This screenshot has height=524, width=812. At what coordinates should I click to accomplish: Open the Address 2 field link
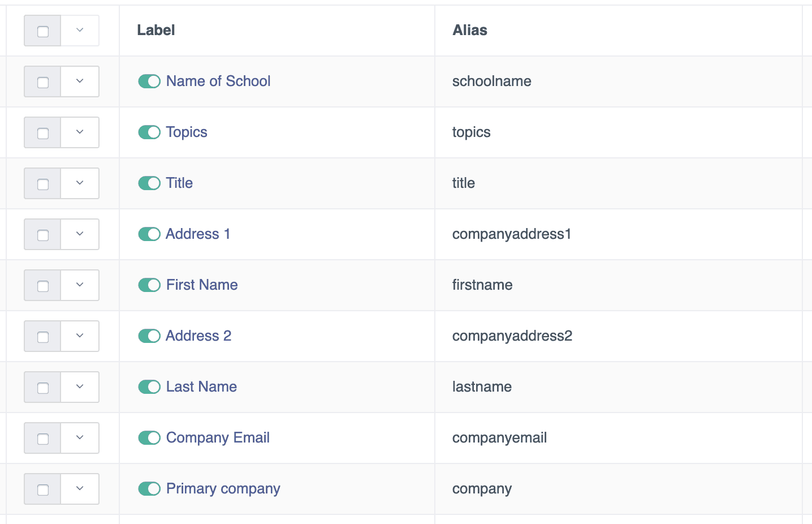point(198,336)
